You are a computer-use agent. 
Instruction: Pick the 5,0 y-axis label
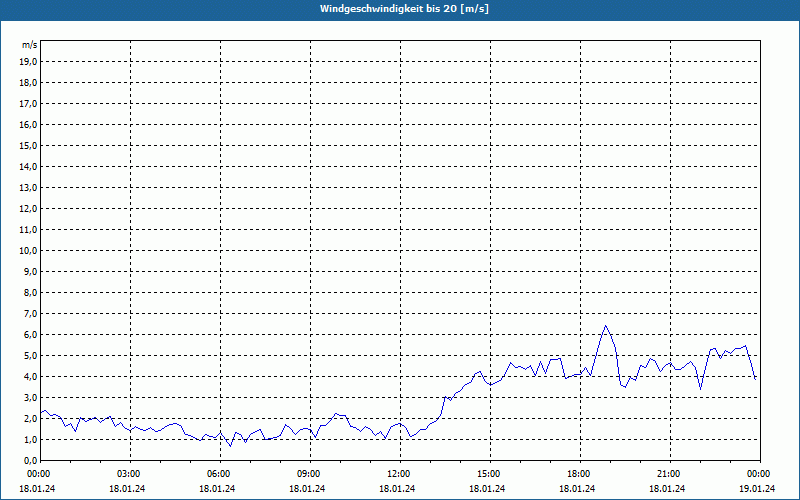31,355
